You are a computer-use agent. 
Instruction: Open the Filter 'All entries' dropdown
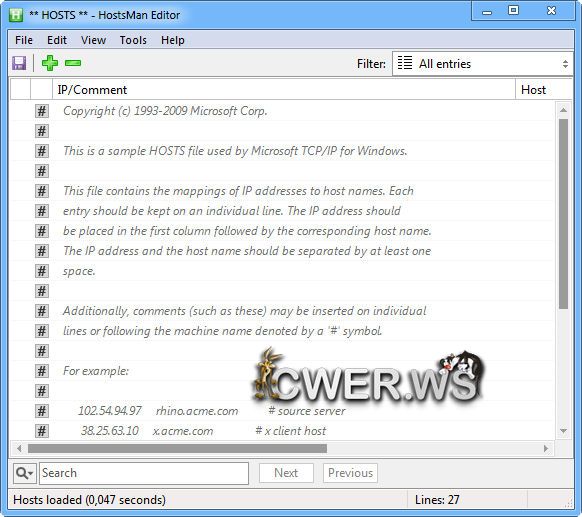click(483, 64)
